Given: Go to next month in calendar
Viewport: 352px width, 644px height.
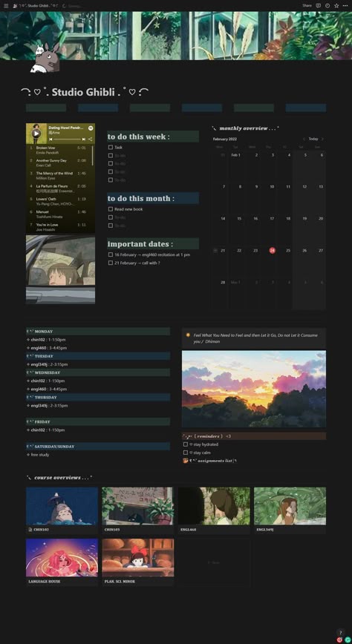Looking at the screenshot, I should 322,139.
